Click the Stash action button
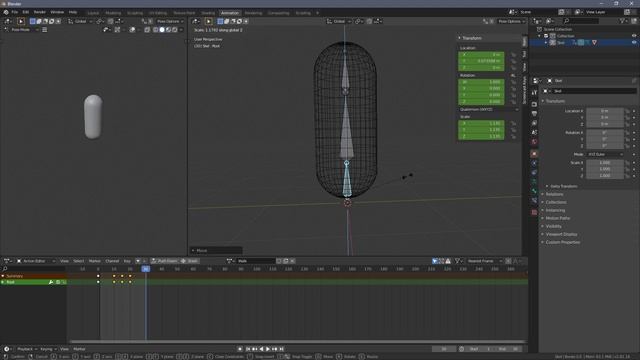This screenshot has height=360, width=640. pos(189,261)
